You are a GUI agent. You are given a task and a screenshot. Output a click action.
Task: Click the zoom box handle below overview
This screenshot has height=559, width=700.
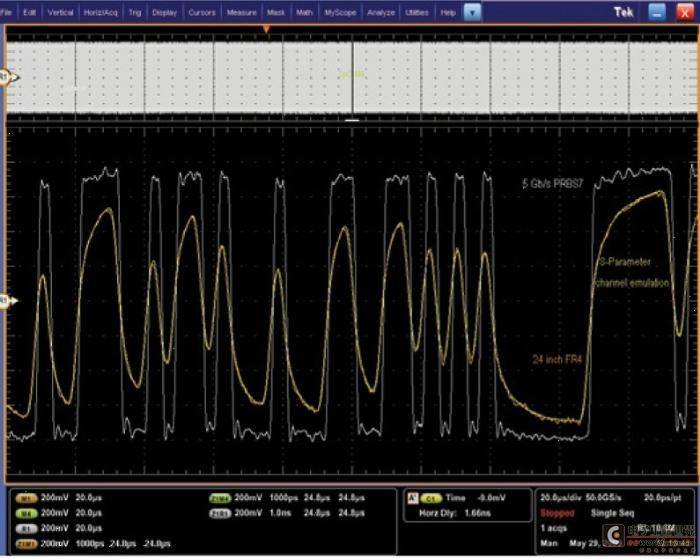coord(352,120)
